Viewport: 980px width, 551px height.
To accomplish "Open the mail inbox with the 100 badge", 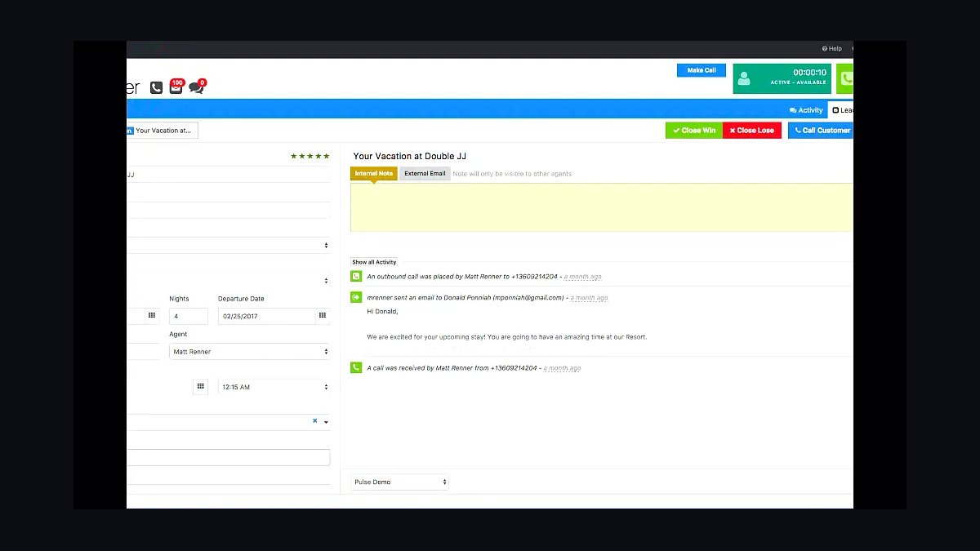I will pos(176,86).
